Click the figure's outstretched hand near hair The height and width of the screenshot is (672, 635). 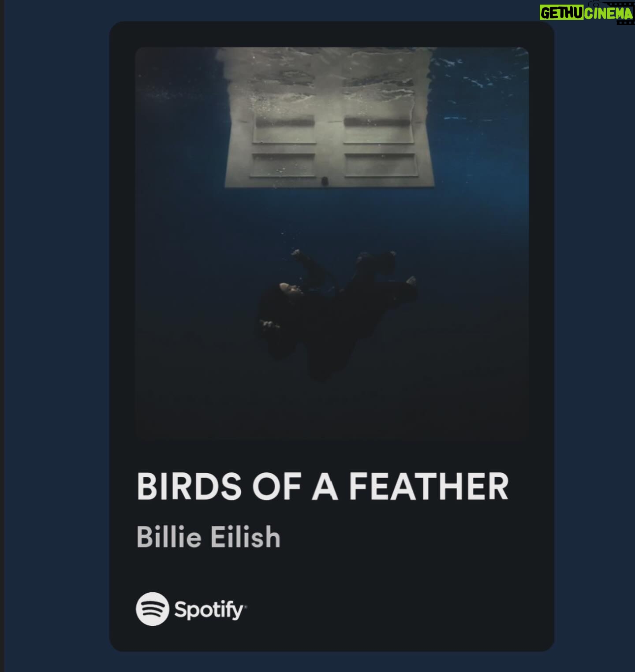[x=267, y=325]
